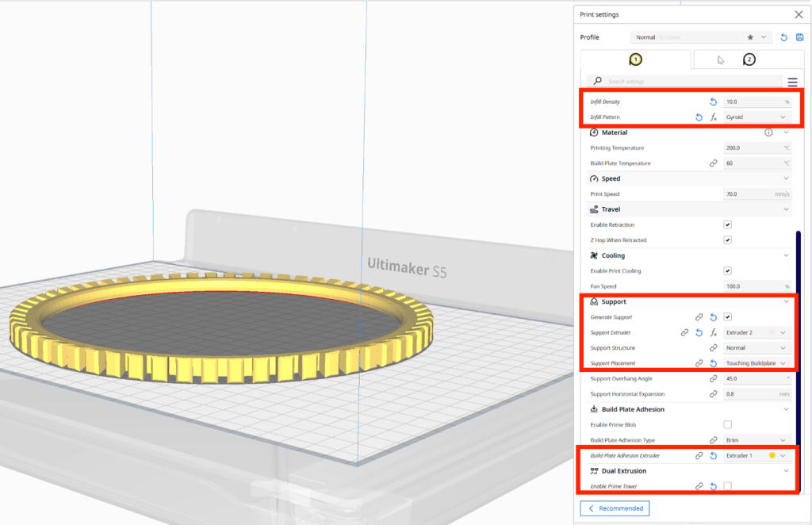812x525 pixels.
Task: Go back to Recommended settings
Action: (615, 508)
